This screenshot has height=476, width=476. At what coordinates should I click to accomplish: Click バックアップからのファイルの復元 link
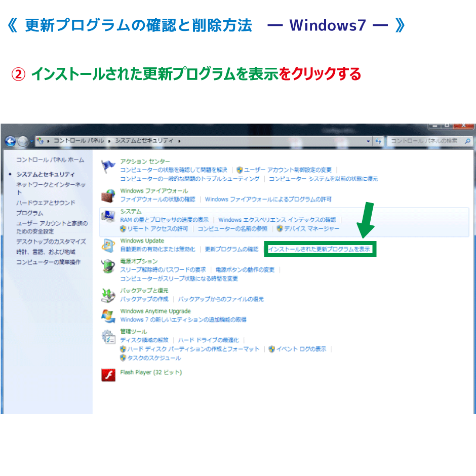point(221,299)
